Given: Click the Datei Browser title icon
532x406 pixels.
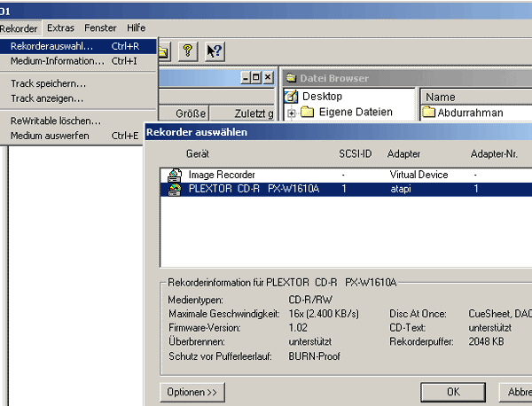Looking at the screenshot, I should pos(291,78).
